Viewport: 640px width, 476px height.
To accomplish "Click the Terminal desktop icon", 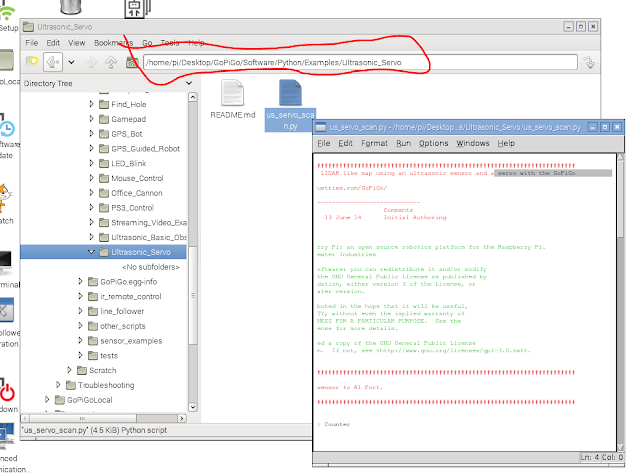I will pos(6,262).
